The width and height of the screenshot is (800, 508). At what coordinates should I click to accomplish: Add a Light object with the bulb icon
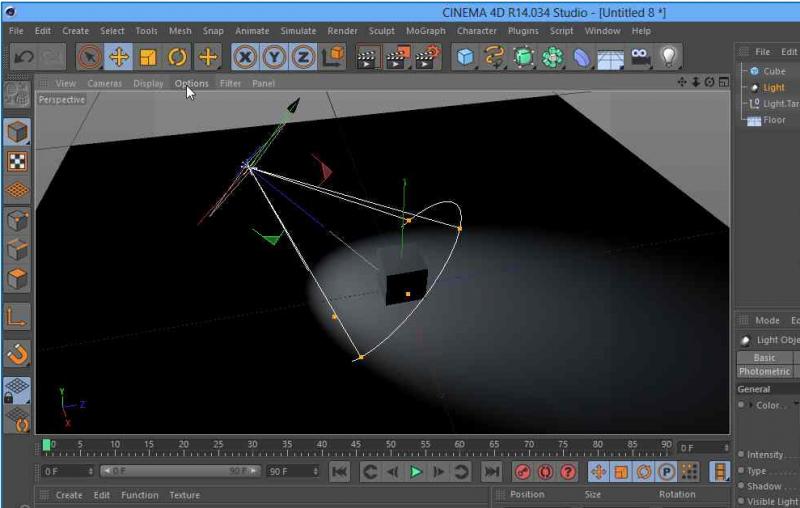coord(669,57)
